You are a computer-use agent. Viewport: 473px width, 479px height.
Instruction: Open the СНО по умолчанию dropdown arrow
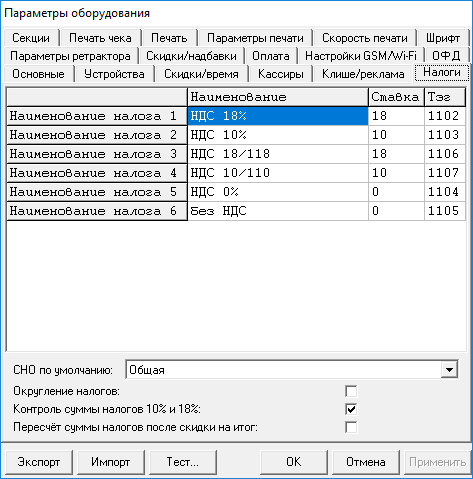[x=449, y=369]
